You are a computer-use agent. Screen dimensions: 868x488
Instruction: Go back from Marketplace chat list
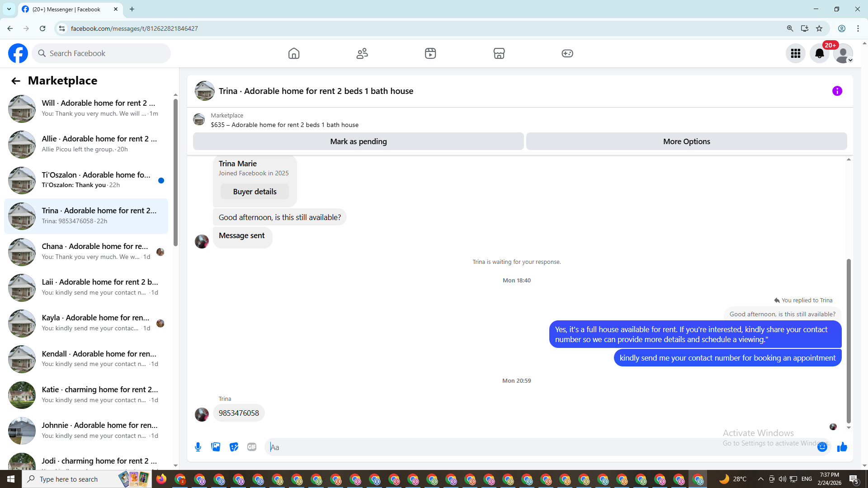click(16, 81)
